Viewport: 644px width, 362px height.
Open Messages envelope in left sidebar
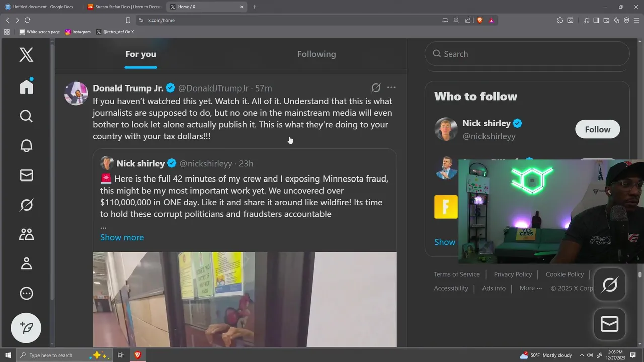(x=26, y=175)
